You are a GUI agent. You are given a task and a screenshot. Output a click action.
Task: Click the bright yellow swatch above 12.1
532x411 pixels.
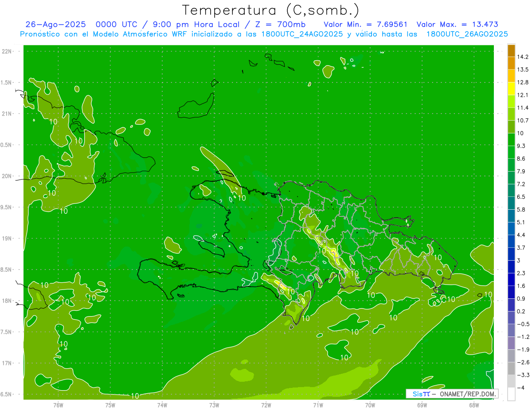(x=511, y=88)
